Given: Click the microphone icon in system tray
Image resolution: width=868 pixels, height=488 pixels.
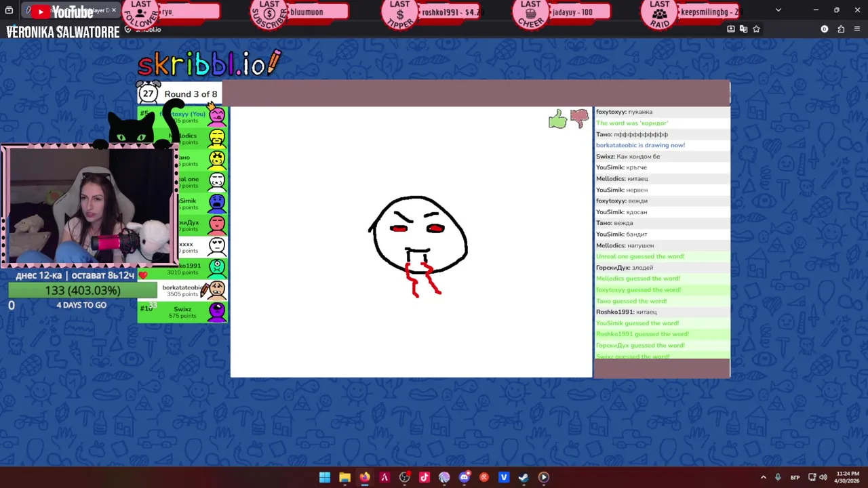Looking at the screenshot, I should coord(778,477).
